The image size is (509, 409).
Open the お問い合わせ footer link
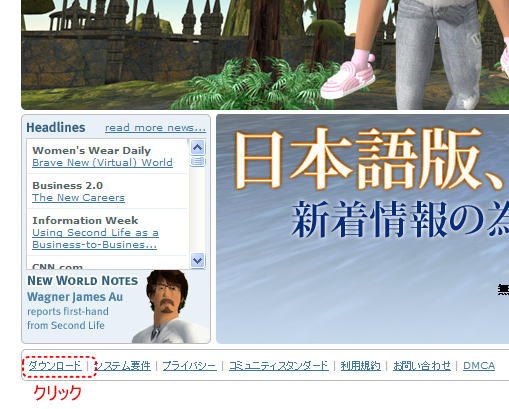click(x=422, y=366)
